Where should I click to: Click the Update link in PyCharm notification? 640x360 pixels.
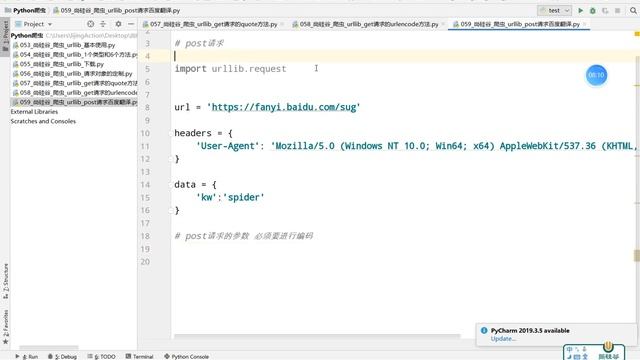(503, 339)
